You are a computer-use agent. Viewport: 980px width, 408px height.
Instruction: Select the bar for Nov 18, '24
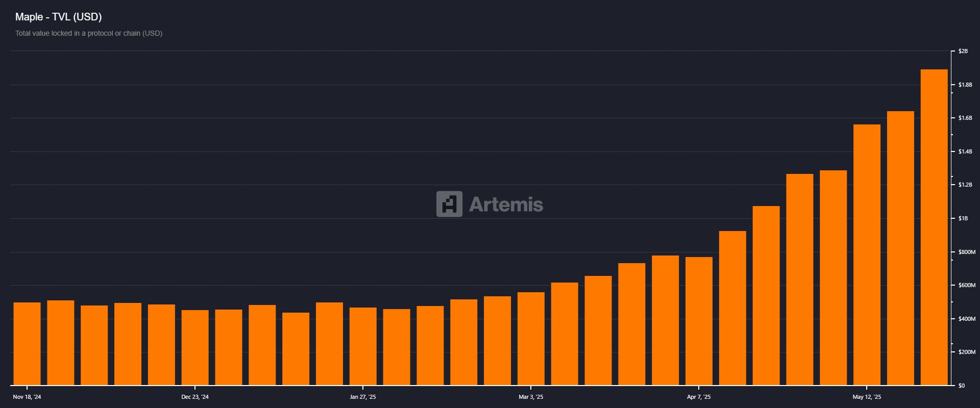(x=27, y=344)
